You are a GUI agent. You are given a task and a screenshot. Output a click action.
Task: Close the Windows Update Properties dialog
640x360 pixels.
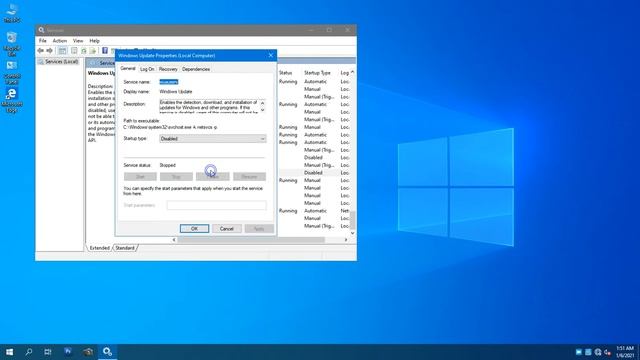click(x=271, y=56)
